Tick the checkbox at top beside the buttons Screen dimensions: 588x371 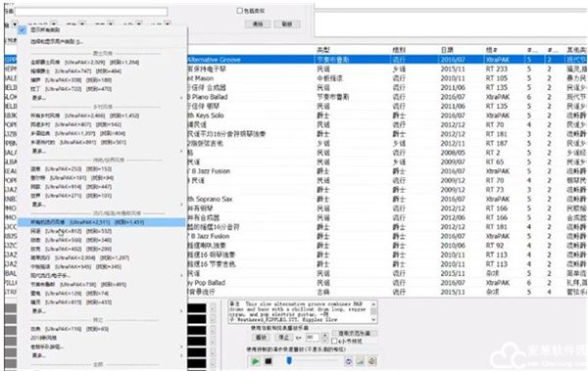coord(240,11)
